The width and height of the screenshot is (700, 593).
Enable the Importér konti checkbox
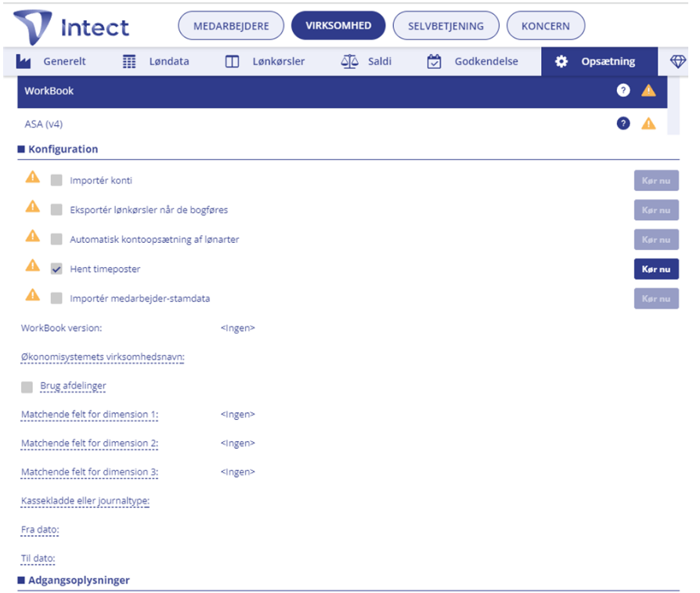click(x=56, y=180)
